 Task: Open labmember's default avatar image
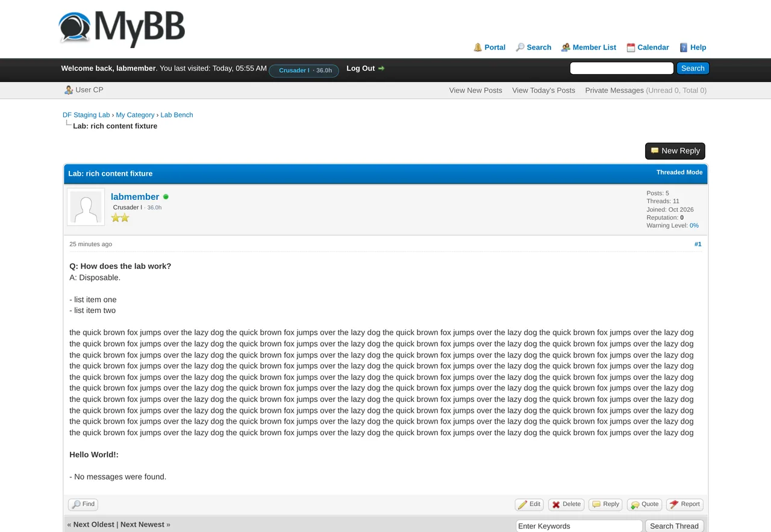[86, 208]
